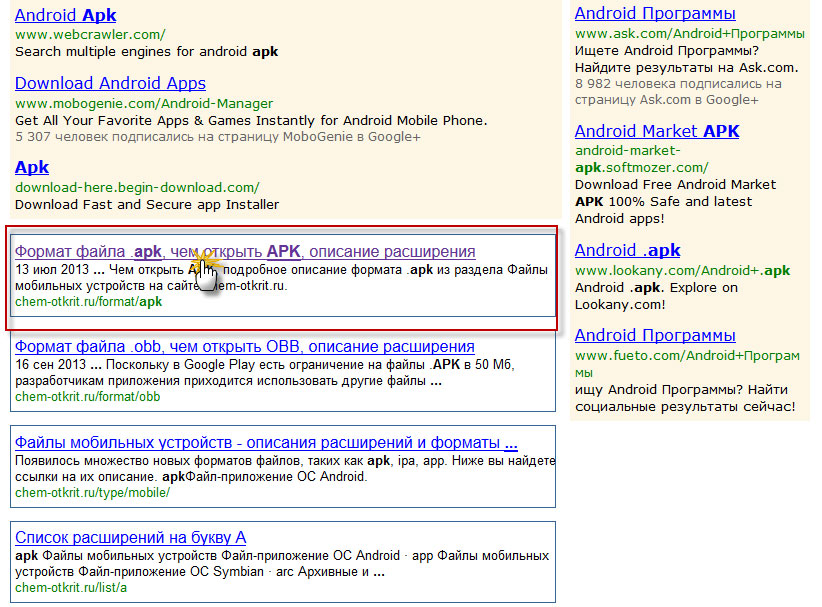Open the "Файлы мобильных устройств" result title

point(266,443)
